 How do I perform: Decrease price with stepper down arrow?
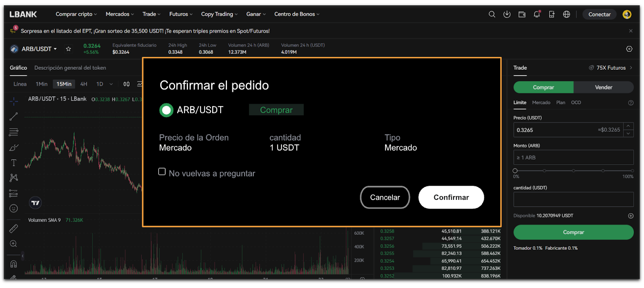point(628,134)
